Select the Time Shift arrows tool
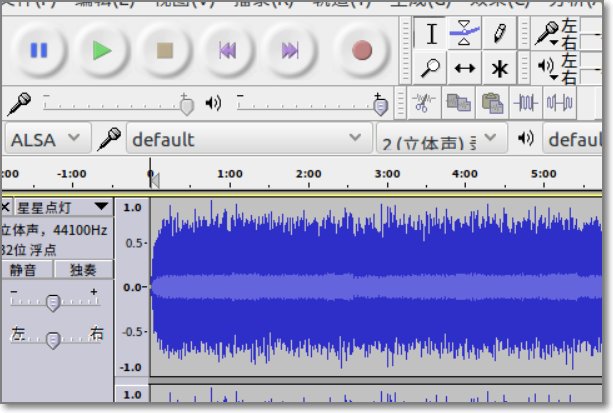Screen dimensions: 613x413 tap(464, 68)
